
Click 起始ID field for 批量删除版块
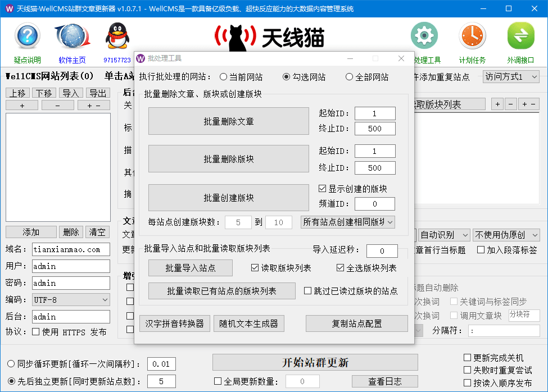click(x=375, y=151)
